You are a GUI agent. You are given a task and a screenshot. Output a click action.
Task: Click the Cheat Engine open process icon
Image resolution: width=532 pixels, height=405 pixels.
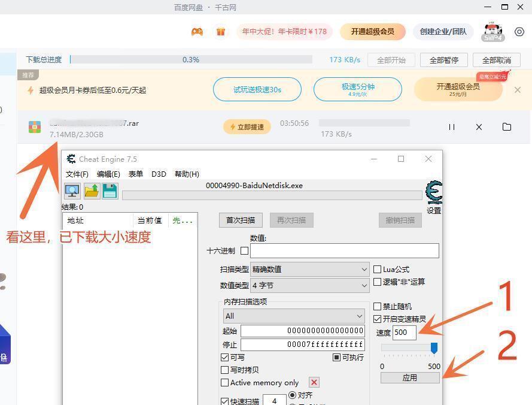click(72, 191)
